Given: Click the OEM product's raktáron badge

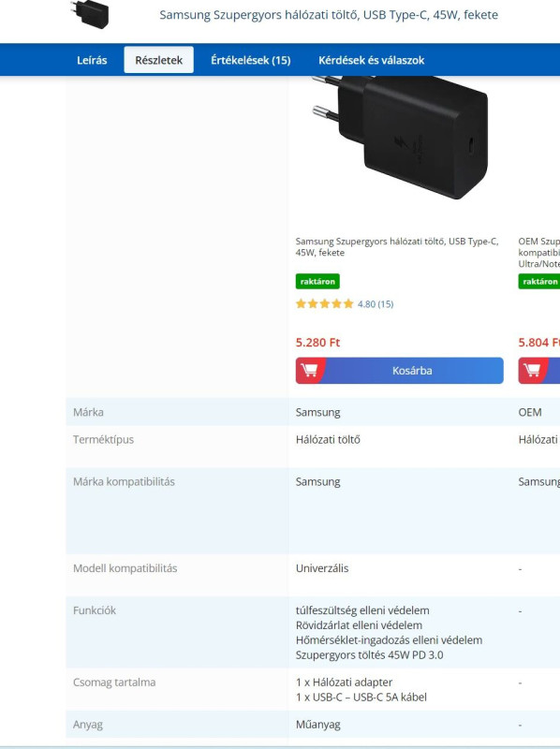Looking at the screenshot, I should [539, 282].
